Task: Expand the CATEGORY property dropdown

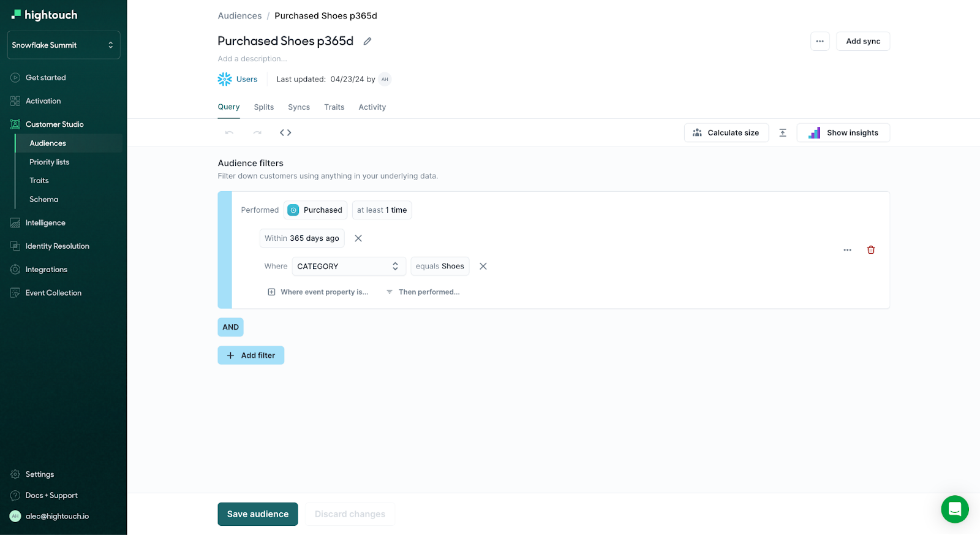Action: point(347,267)
